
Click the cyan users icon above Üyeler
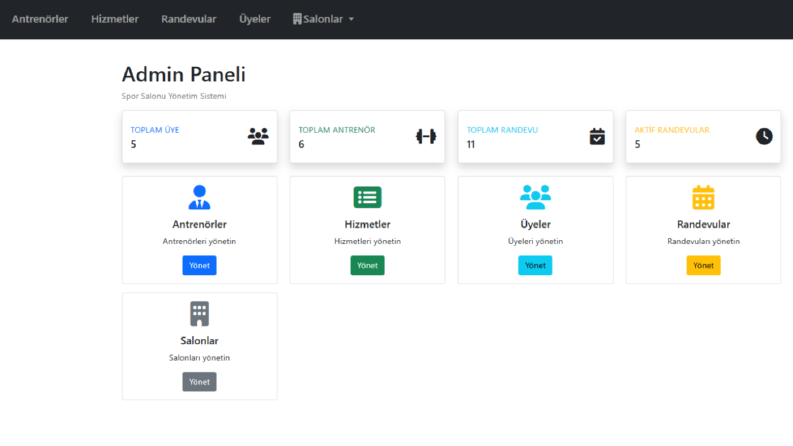(536, 197)
